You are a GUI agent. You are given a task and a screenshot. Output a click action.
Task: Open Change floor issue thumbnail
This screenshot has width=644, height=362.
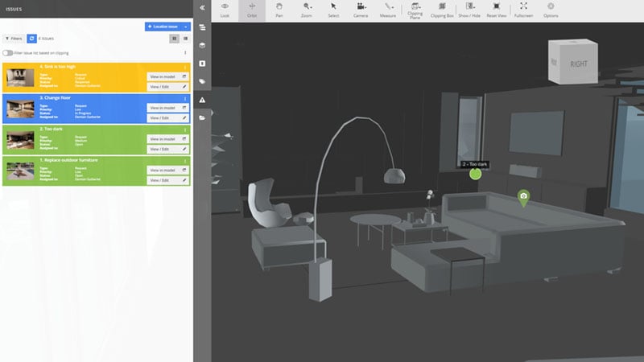click(21, 109)
